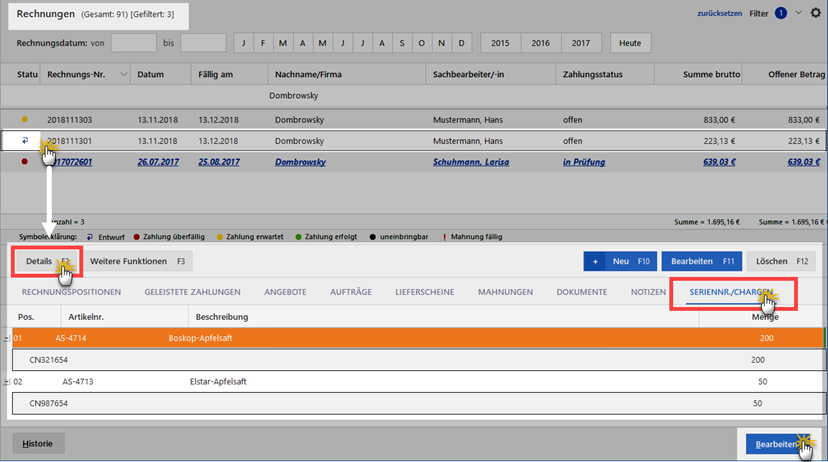Screen dimensions: 828x462
Task: Click Schuhmann, Larisa cell
Action: click(x=471, y=162)
